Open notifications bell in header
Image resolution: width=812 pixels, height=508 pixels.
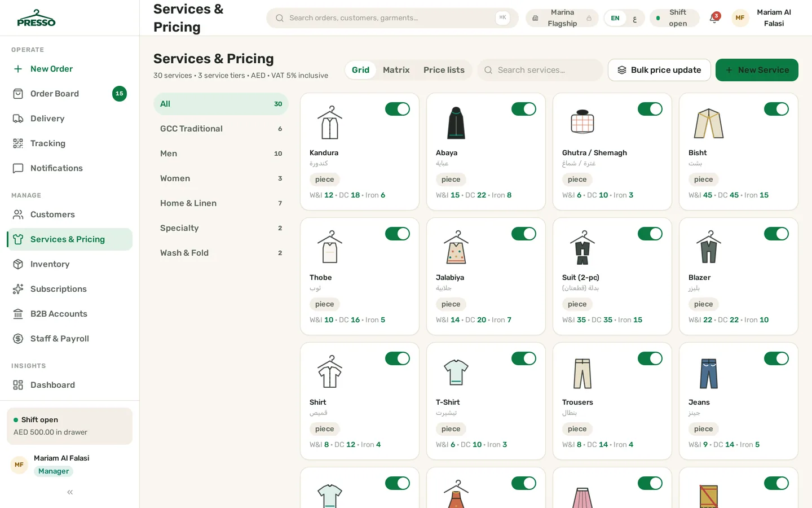pos(714,18)
